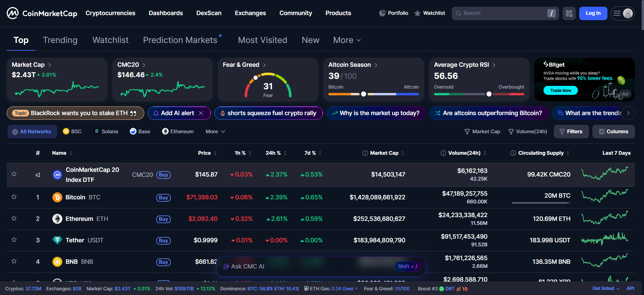Click the Buy button for Bitcoin
Viewport: 644px width, 295px height.
pyautogui.click(x=163, y=198)
